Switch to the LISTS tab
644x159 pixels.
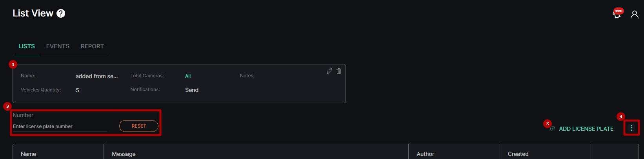click(27, 46)
